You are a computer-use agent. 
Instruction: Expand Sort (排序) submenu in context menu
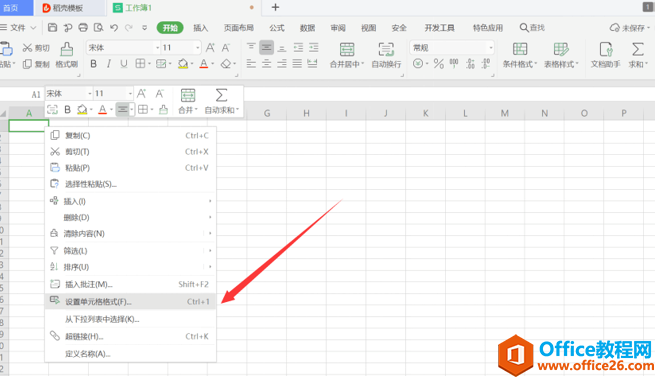[x=131, y=267]
